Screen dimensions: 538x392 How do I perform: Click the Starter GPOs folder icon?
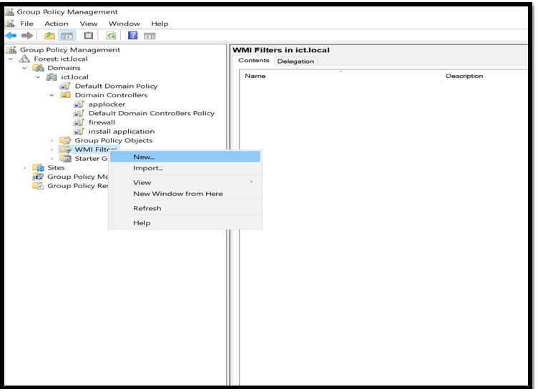pos(66,159)
